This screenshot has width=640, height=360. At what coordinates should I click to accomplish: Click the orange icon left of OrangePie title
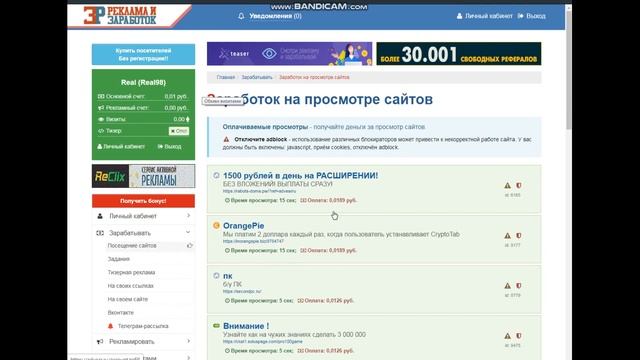coord(216,225)
